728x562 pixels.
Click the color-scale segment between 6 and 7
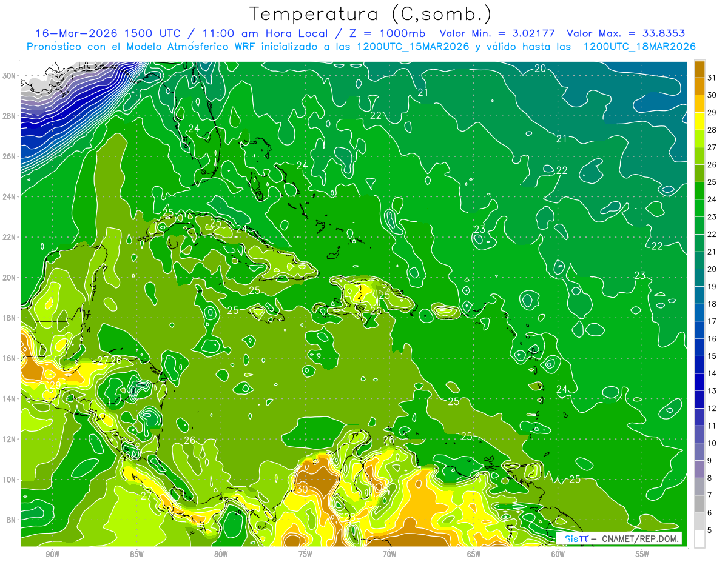[699, 504]
